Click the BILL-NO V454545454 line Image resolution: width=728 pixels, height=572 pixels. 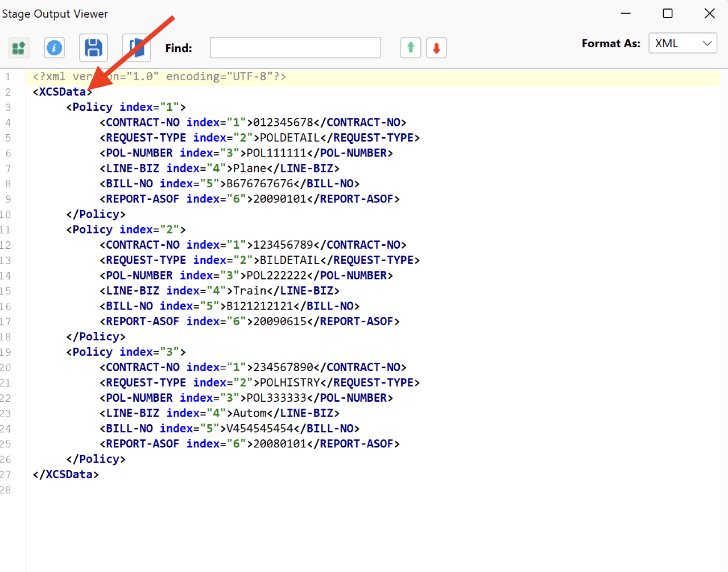point(230,429)
